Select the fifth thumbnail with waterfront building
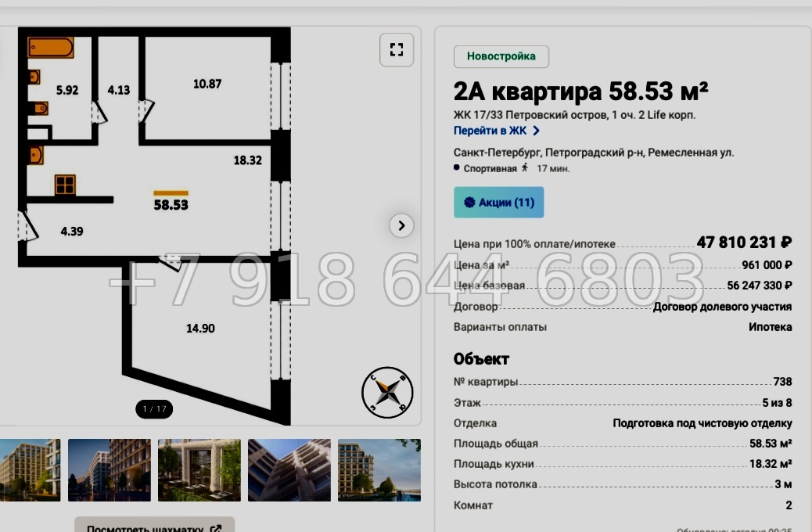 click(379, 470)
